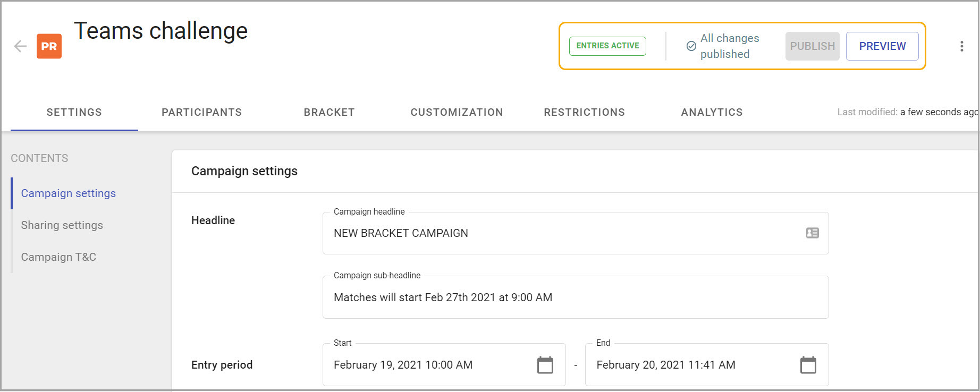The width and height of the screenshot is (980, 392).
Task: Click the ENTRIES ACTIVE status badge
Action: pyautogui.click(x=607, y=46)
